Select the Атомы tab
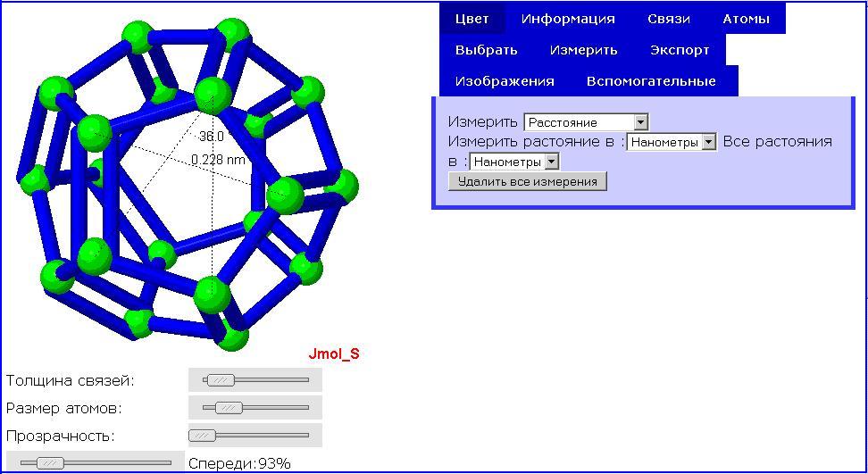868x474 pixels. click(x=747, y=18)
